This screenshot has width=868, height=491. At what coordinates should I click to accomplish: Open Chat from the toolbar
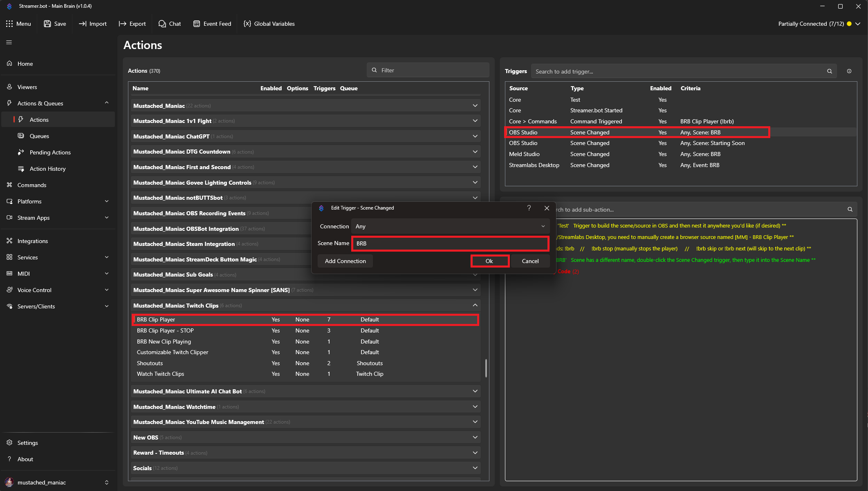click(x=169, y=24)
